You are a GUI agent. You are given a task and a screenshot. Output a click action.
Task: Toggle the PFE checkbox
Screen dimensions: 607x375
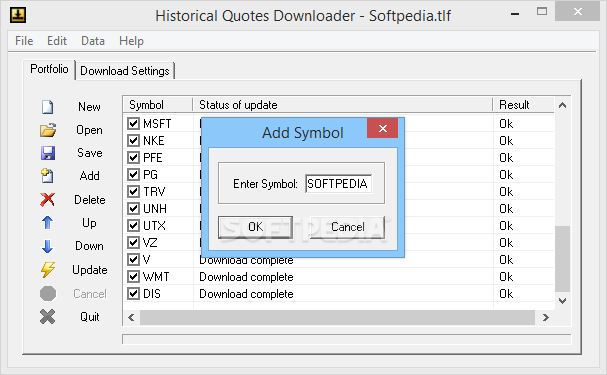click(134, 158)
